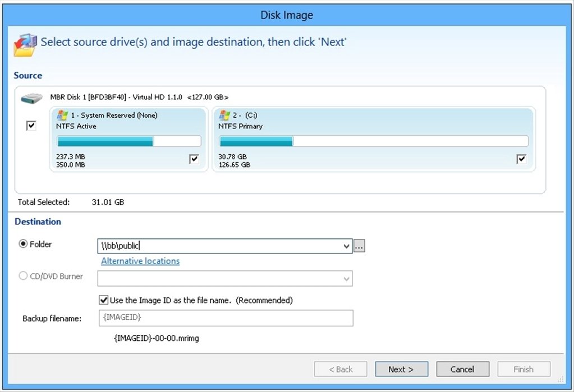
Task: Click the MBR Disk 1 hard drive icon
Action: click(x=32, y=98)
